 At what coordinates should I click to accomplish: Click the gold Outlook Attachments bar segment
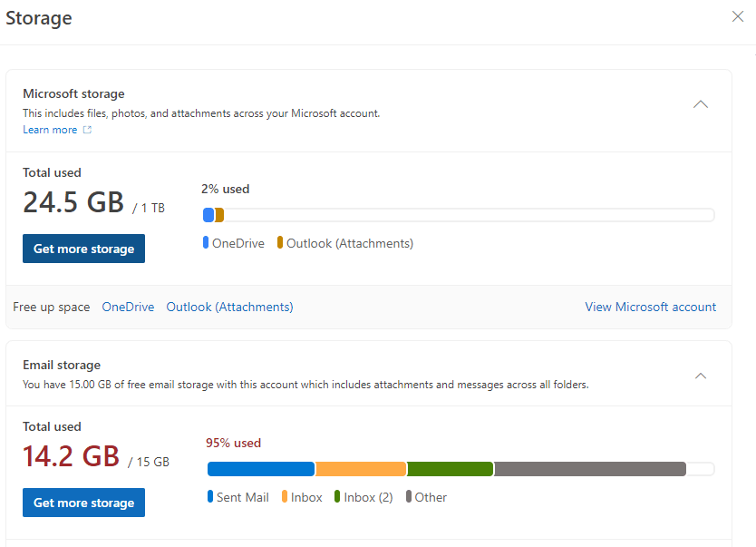219,215
